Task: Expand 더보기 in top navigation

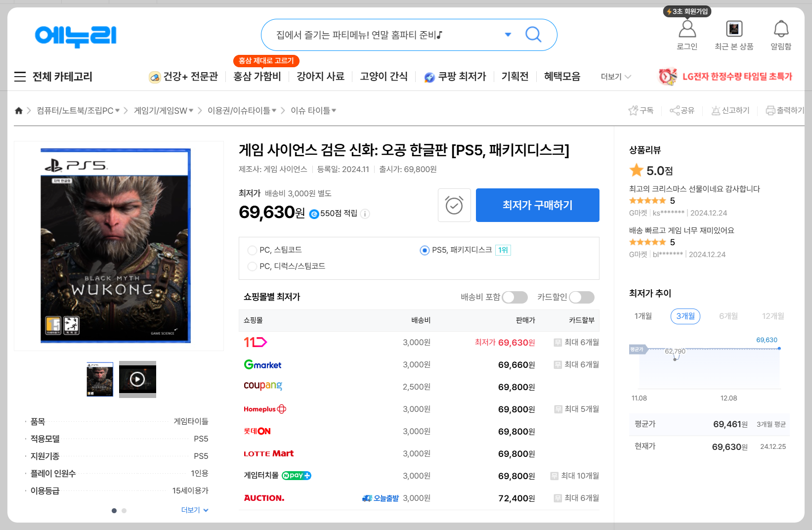Action: 616,77
